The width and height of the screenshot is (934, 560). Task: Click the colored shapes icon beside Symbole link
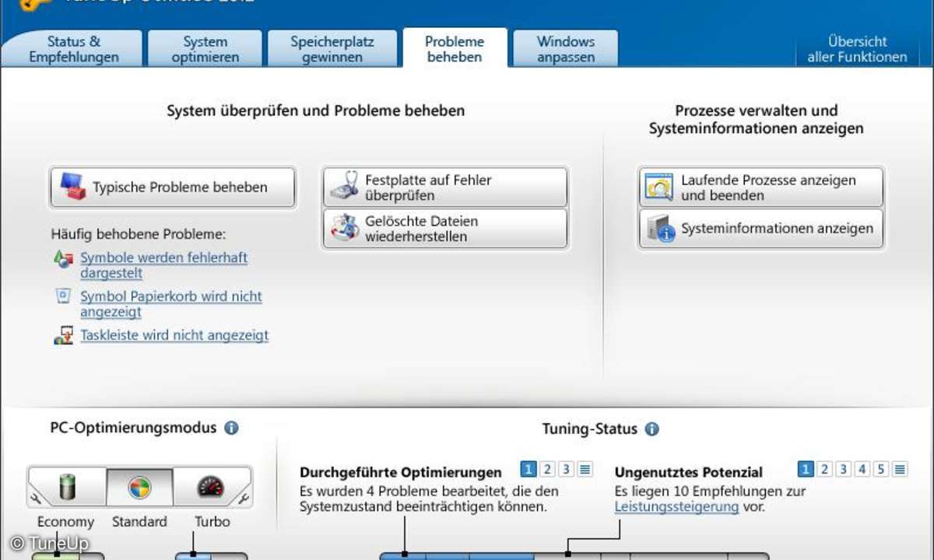[64, 259]
